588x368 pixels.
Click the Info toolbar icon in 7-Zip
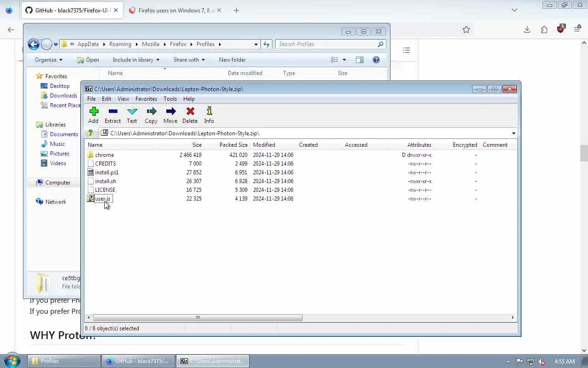[x=209, y=111]
